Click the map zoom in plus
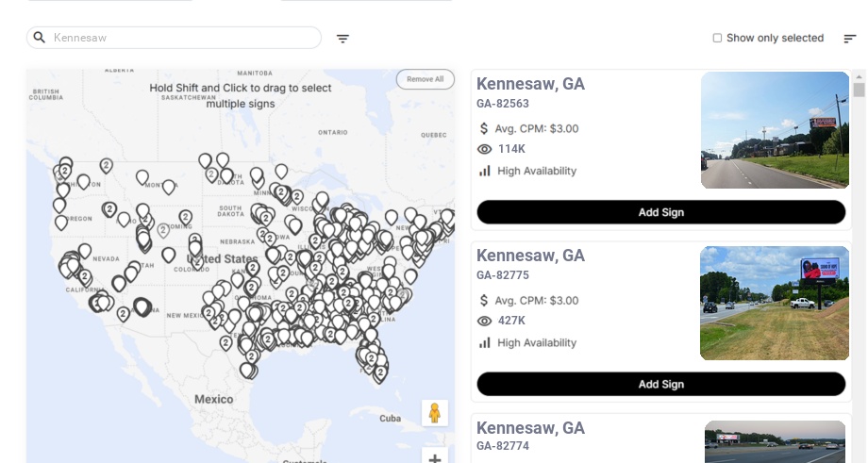Screen dimensions: 868x463 point(435,458)
